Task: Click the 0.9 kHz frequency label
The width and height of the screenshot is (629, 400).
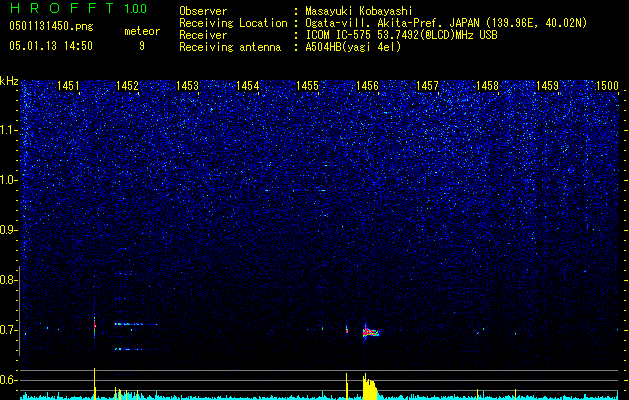Action: [8, 230]
